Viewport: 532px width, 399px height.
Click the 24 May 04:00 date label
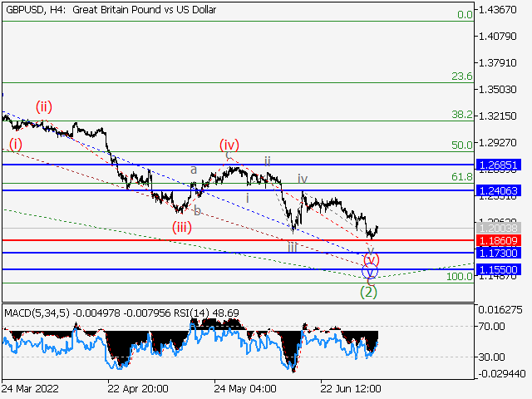[245, 388]
